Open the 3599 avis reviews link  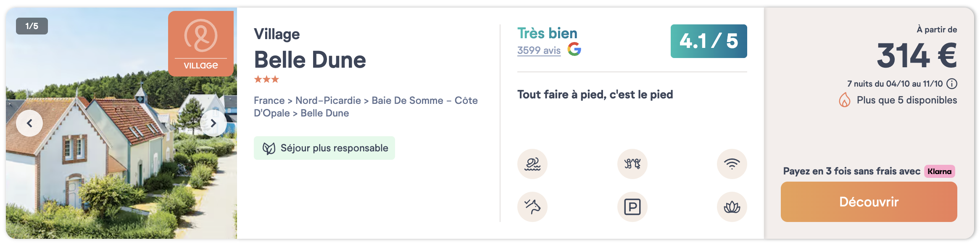[x=539, y=50]
